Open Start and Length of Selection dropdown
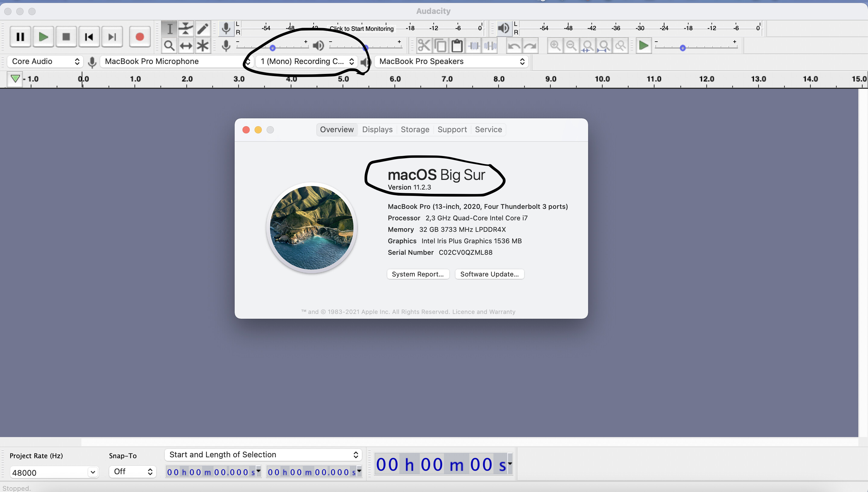The height and width of the screenshot is (492, 868). tap(263, 455)
